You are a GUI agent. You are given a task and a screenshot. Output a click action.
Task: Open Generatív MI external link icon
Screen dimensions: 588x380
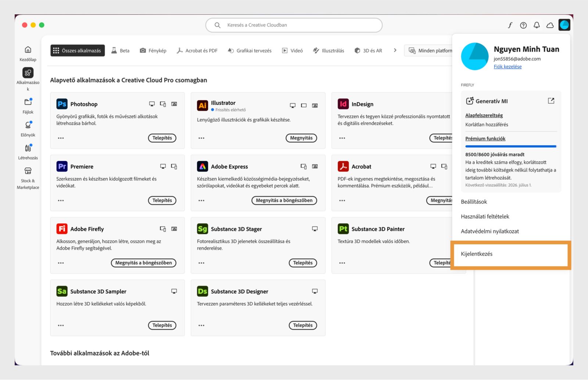tap(551, 101)
